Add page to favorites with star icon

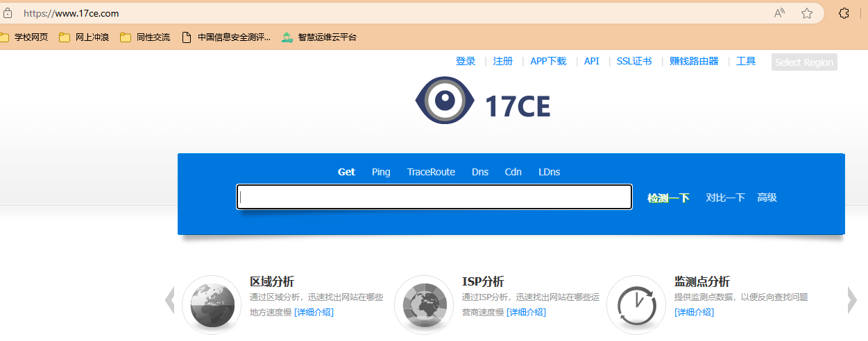click(807, 13)
